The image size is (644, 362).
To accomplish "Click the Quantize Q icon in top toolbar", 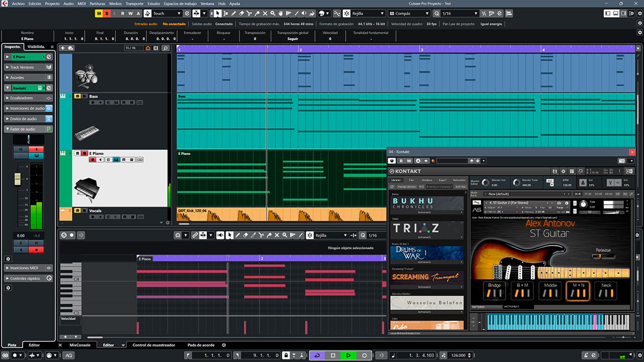I will click(x=436, y=13).
